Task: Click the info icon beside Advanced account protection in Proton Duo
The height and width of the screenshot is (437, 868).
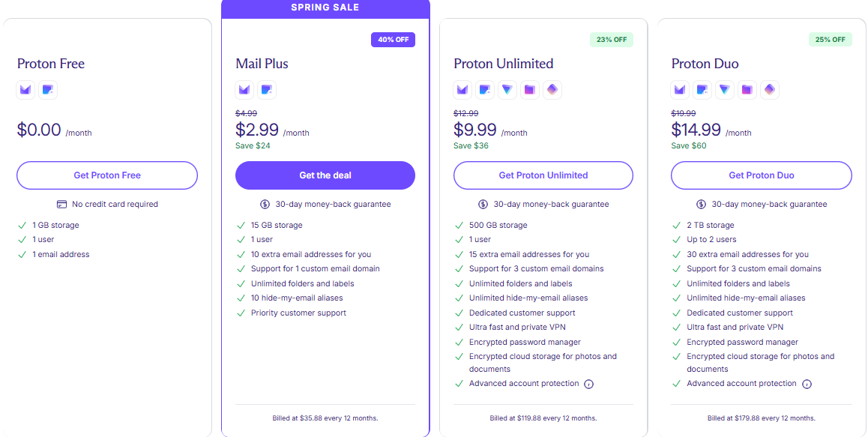Action: [x=807, y=384]
